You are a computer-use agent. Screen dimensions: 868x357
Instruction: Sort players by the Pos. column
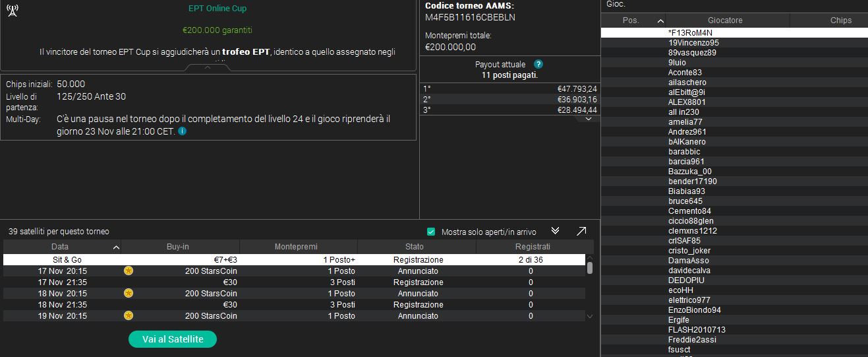(x=633, y=20)
